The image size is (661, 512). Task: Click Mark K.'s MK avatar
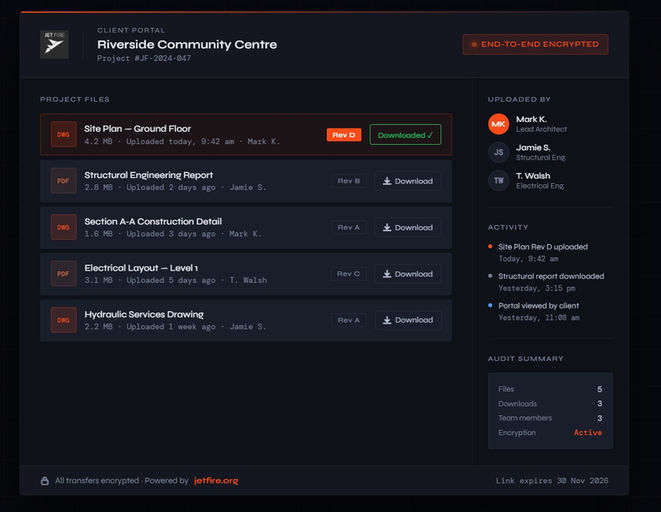click(498, 124)
